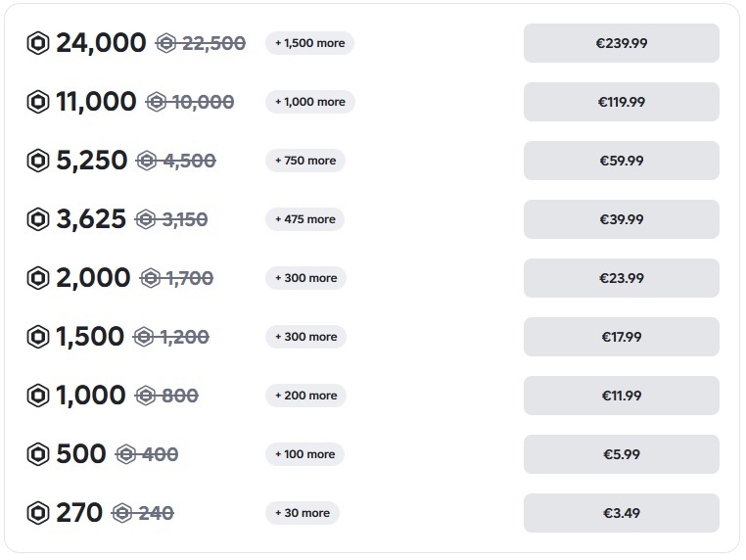Buy 24,000 Robux for €239.99
The height and width of the screenshot is (560, 746).
tap(622, 43)
